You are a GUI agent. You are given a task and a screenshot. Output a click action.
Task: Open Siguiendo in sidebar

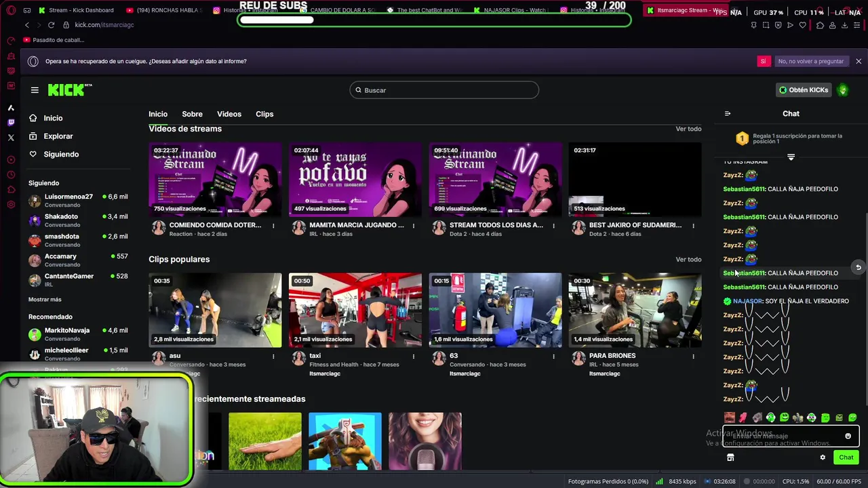point(54,155)
